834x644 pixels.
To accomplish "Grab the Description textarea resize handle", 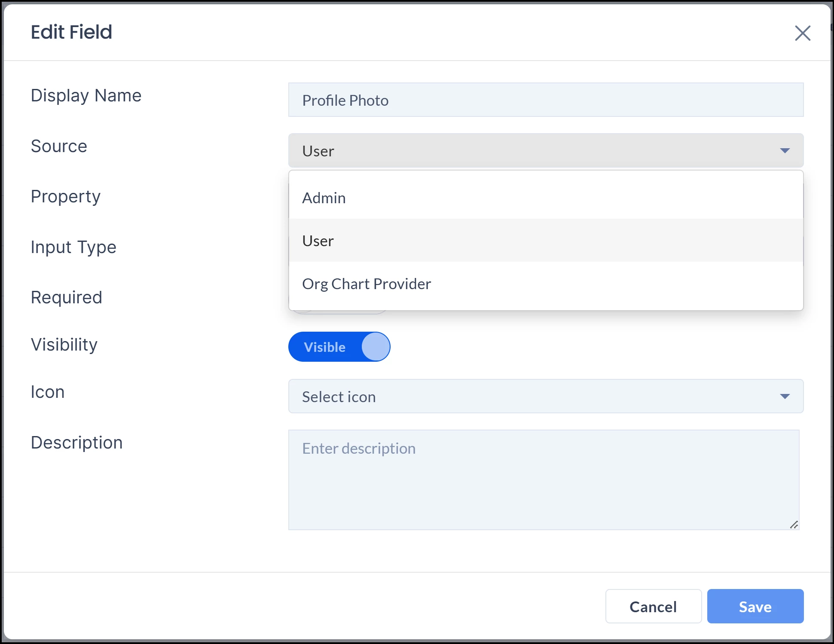I will pos(794,525).
